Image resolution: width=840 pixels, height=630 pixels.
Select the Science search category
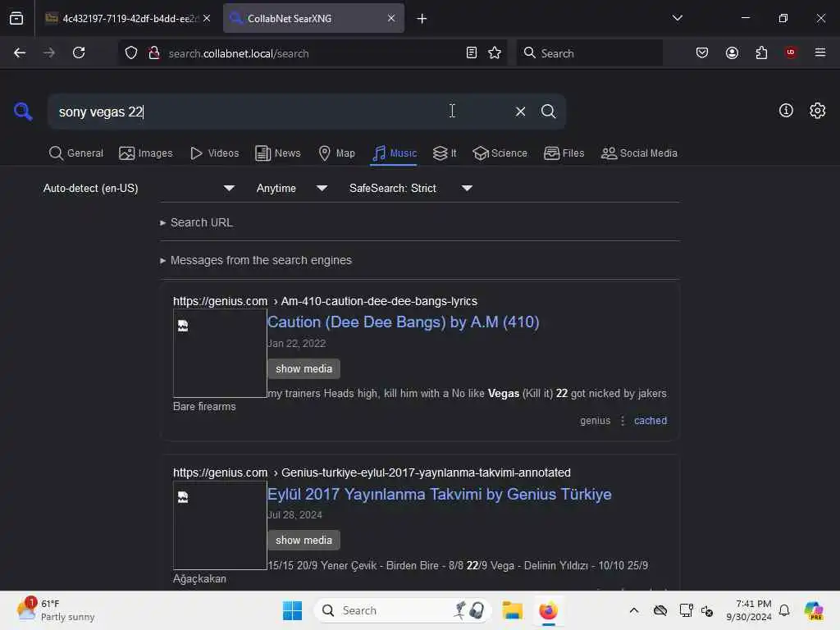(x=500, y=153)
